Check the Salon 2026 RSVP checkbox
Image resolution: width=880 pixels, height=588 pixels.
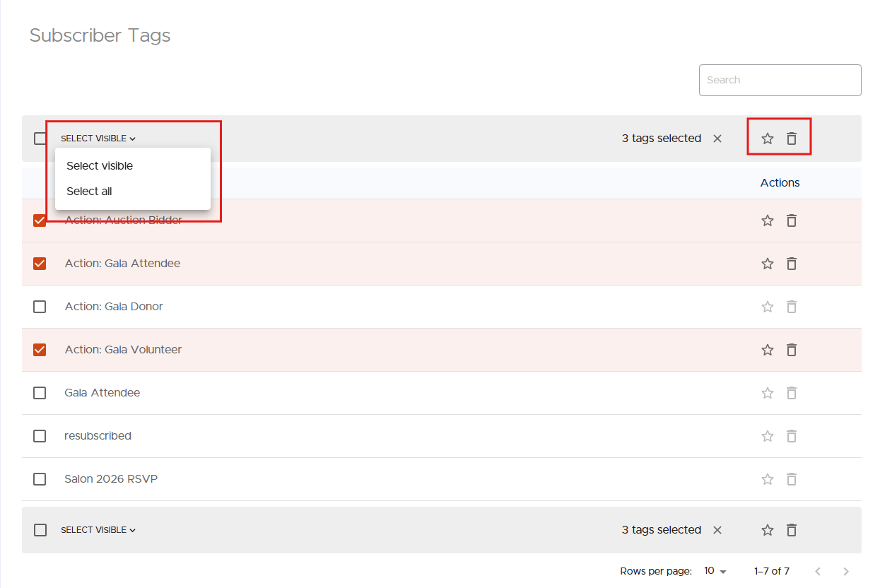(40, 479)
